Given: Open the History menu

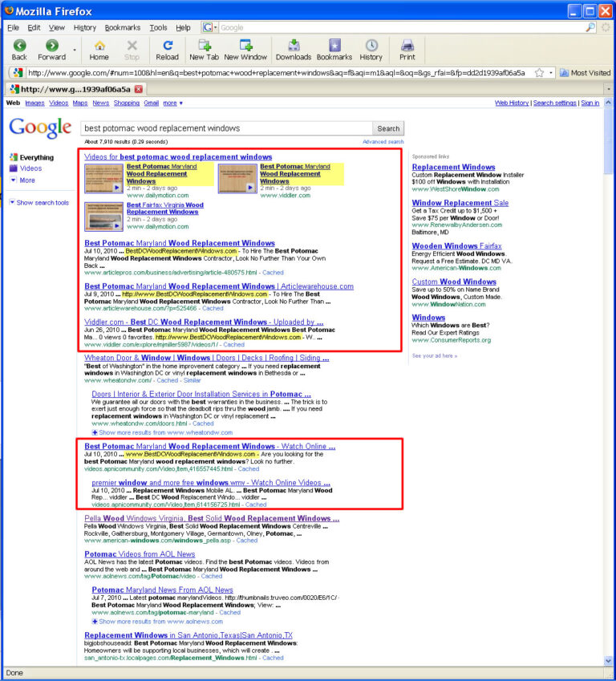Looking at the screenshot, I should (85, 27).
